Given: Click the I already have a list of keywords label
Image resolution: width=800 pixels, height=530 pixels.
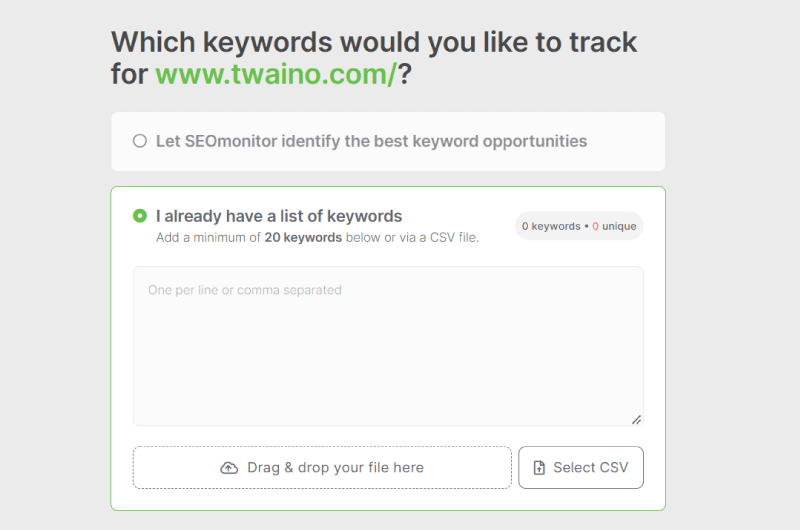Looking at the screenshot, I should [x=279, y=216].
